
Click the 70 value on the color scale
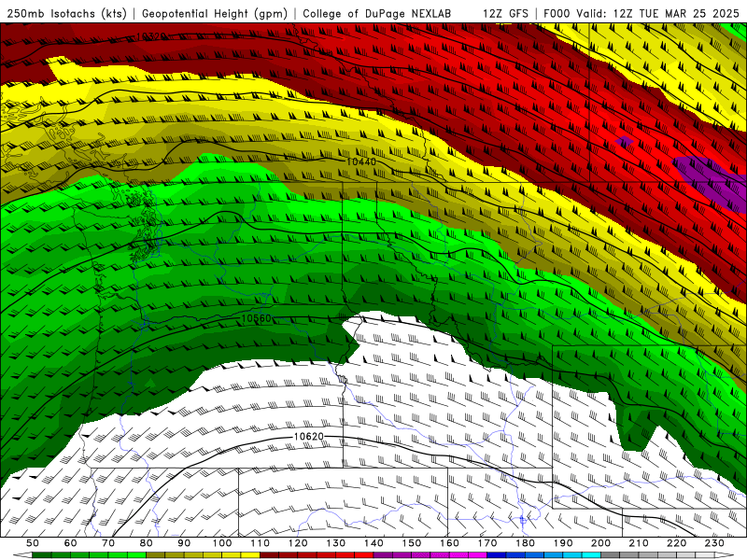coord(108,543)
